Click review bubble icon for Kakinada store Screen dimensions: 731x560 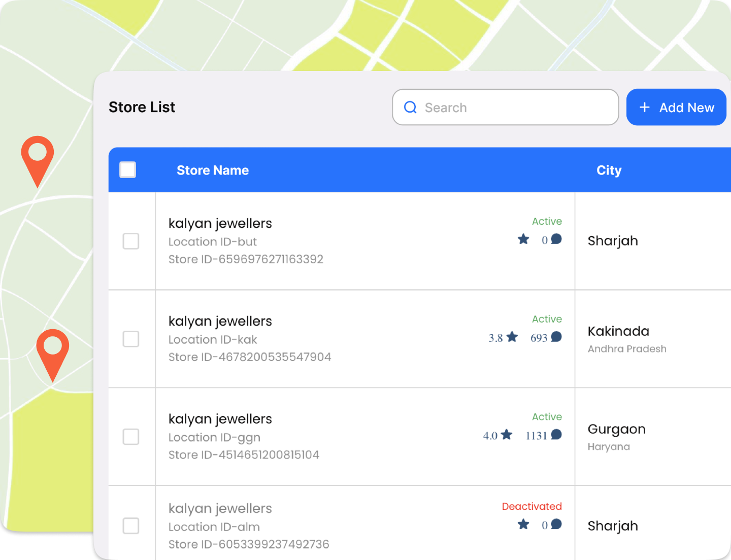(x=556, y=337)
